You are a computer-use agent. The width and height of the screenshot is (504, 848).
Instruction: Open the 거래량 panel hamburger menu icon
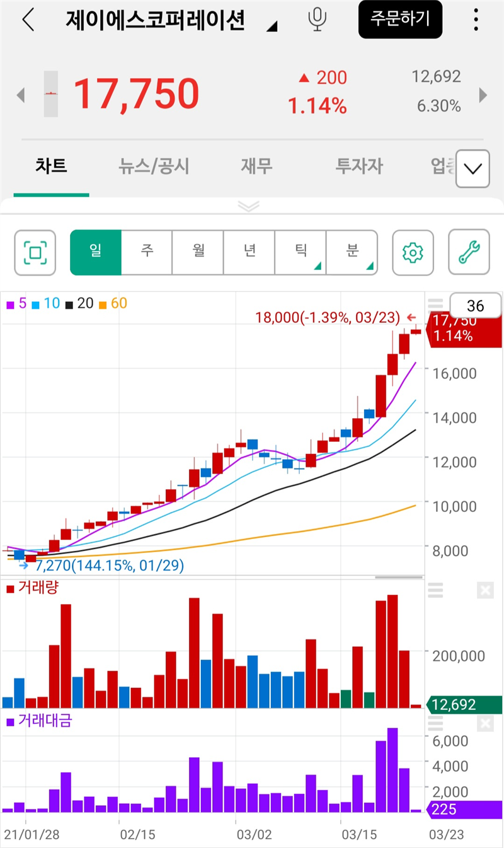pos(435,590)
